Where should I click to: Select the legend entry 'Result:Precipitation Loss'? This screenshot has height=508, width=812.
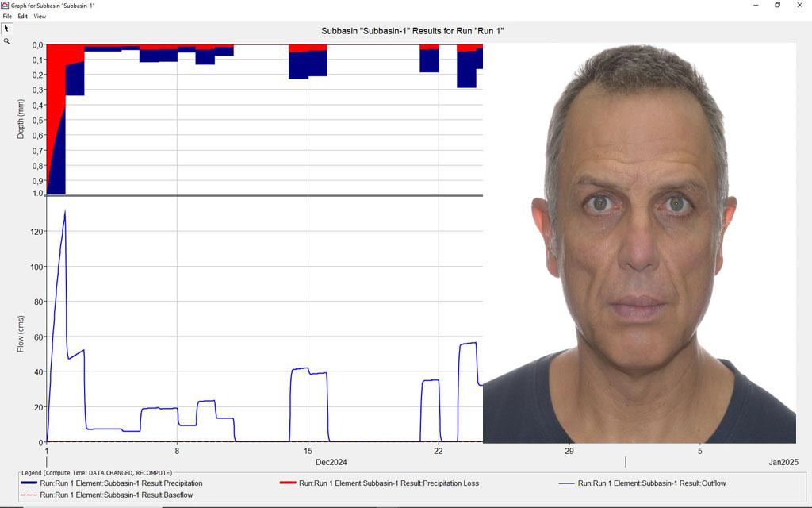tap(389, 483)
